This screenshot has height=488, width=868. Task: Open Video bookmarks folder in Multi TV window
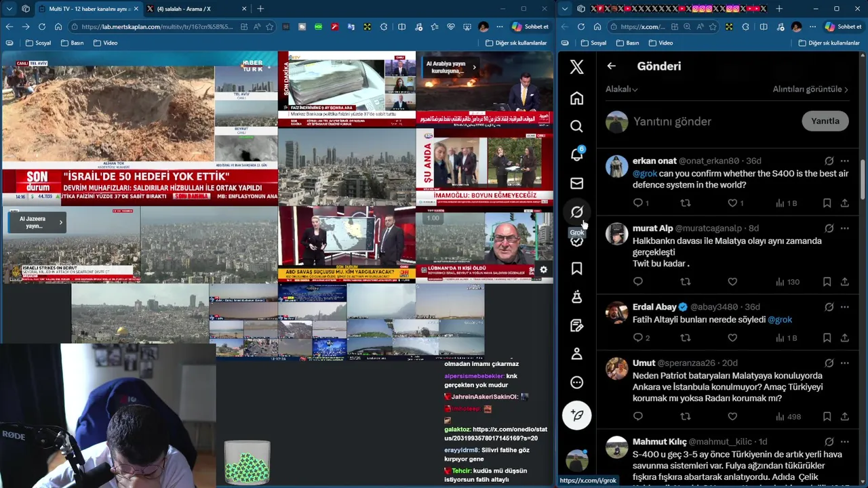pos(105,43)
